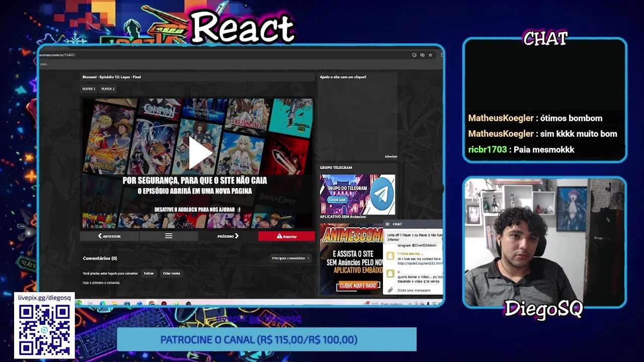This screenshot has width=644, height=362.
Task: Click the Criar conta button
Action: [172, 274]
